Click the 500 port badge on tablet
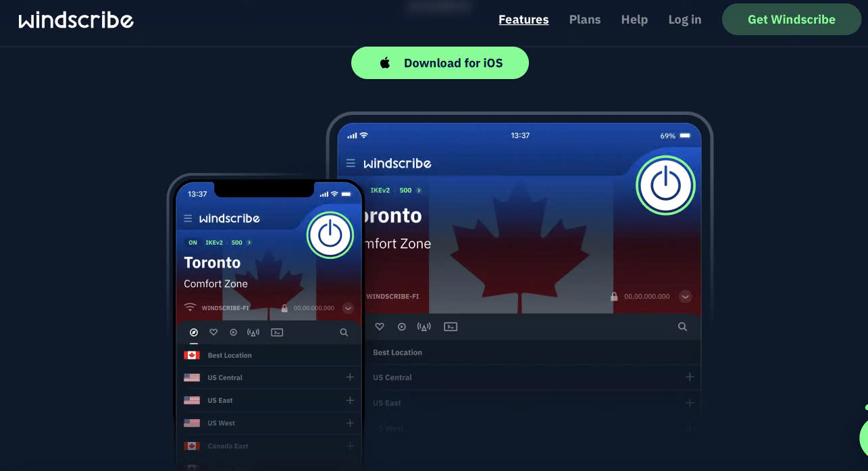 (x=405, y=191)
